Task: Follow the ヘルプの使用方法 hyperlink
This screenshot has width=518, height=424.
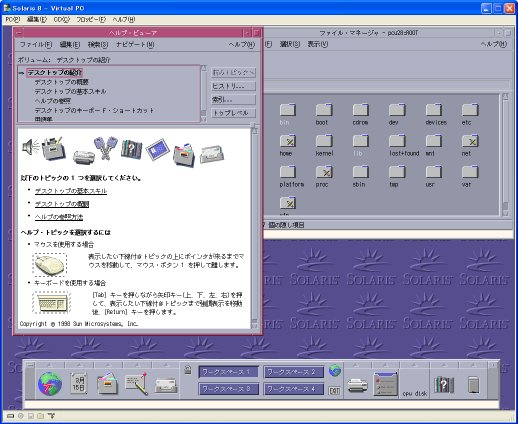Action: point(59,217)
